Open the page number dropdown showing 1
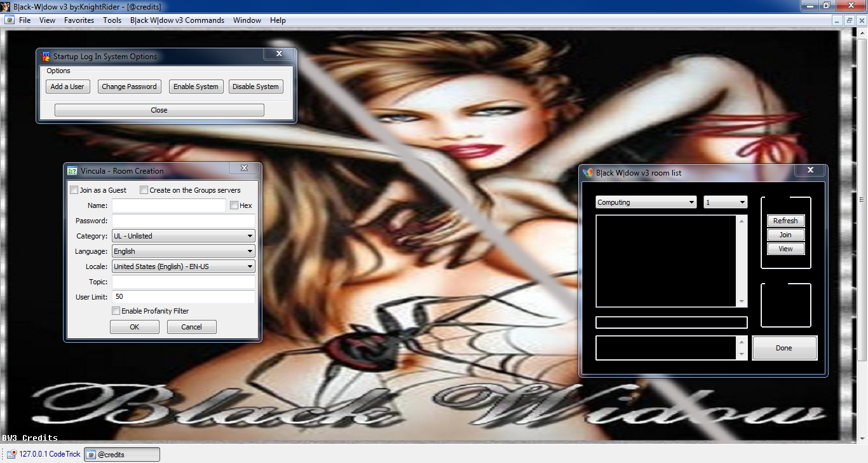This screenshot has width=868, height=463. [726, 202]
